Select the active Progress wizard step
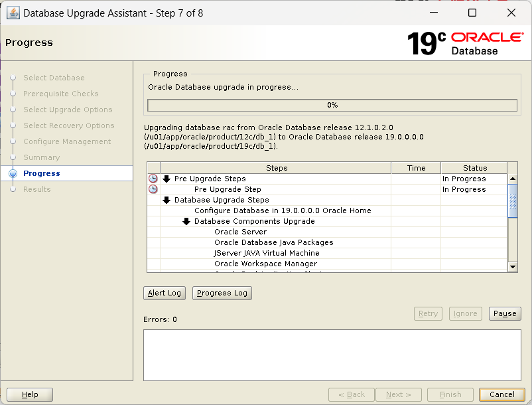This screenshot has width=532, height=405. 42,173
